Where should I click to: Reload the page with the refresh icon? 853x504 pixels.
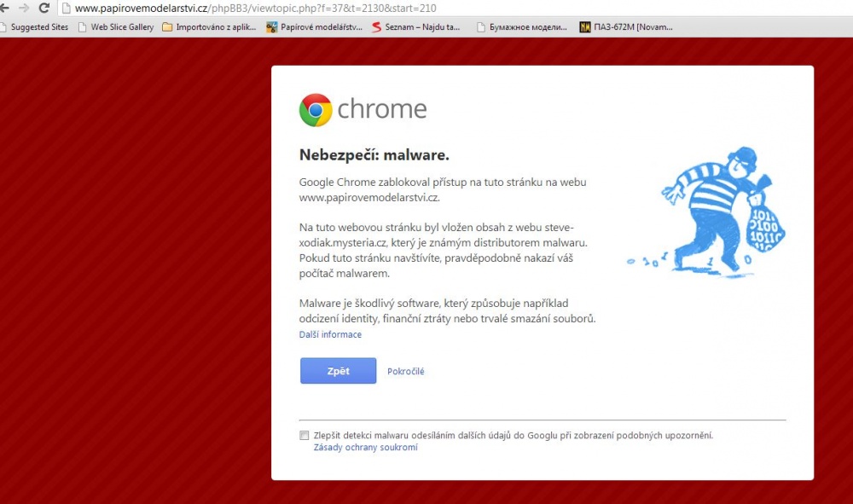[44, 9]
